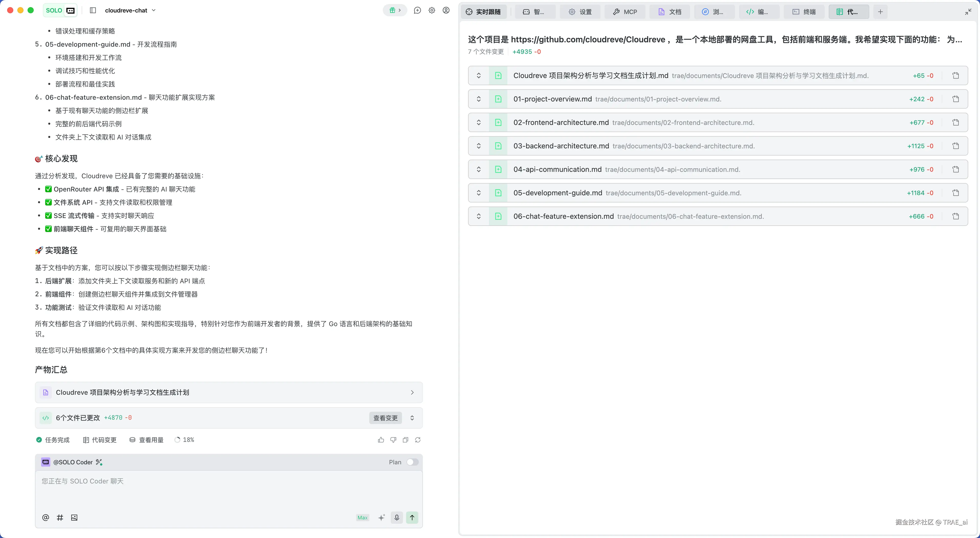The width and height of the screenshot is (980, 538).
Task: Switch to the 终端 tab
Action: (804, 12)
